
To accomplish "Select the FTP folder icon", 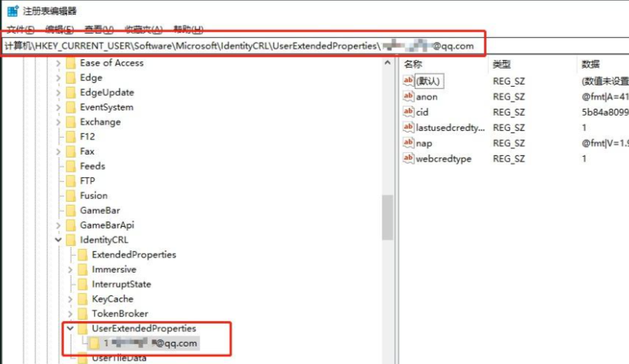I will [x=71, y=181].
